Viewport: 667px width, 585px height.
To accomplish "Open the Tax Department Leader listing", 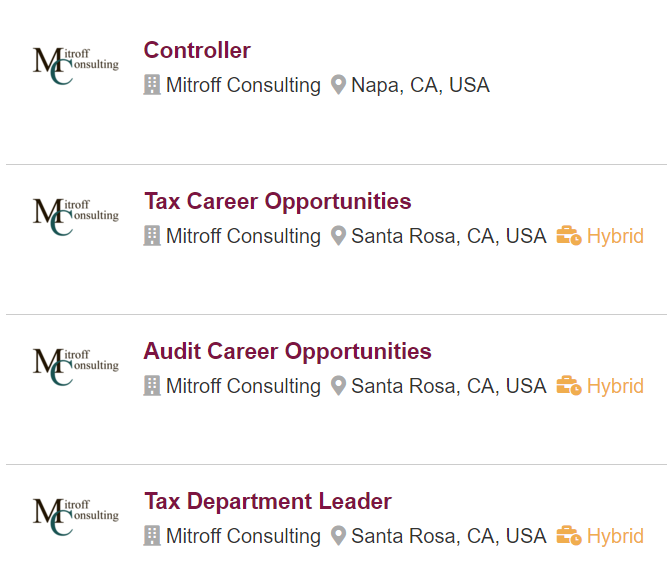I will point(267,501).
